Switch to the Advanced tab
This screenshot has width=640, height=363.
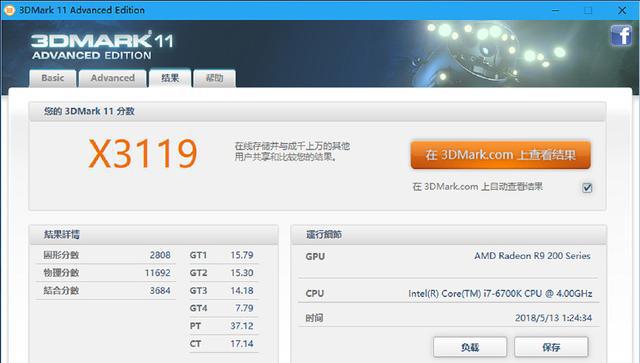(x=113, y=78)
